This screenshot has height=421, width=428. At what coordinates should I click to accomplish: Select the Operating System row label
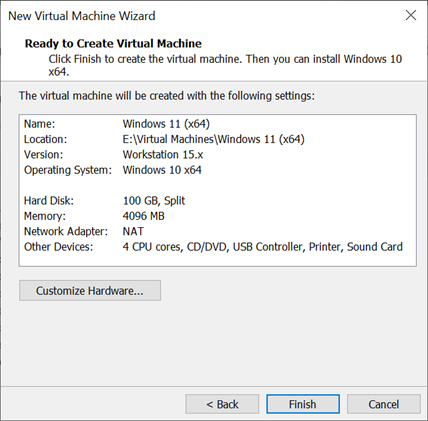click(x=68, y=170)
